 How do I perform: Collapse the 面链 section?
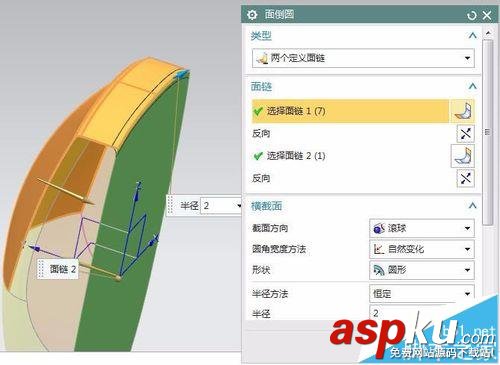pos(472,86)
